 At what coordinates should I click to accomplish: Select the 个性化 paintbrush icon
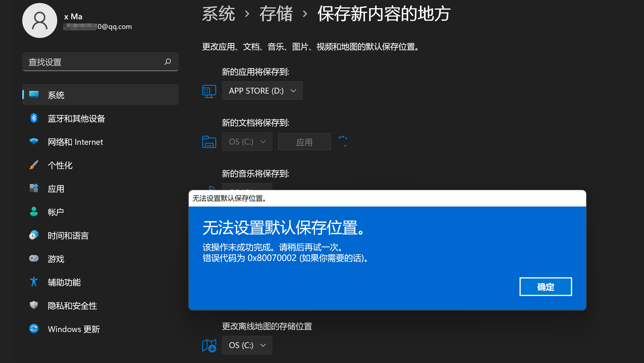click(34, 165)
